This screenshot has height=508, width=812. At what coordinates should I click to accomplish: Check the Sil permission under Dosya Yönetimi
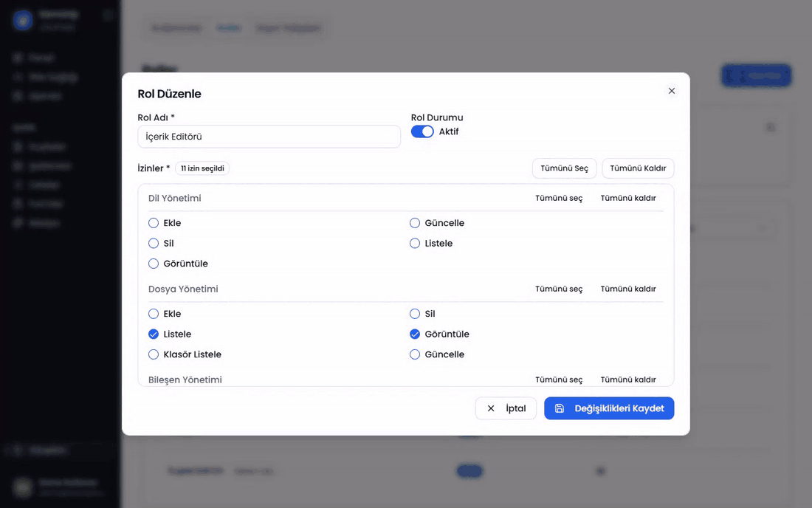coord(415,314)
